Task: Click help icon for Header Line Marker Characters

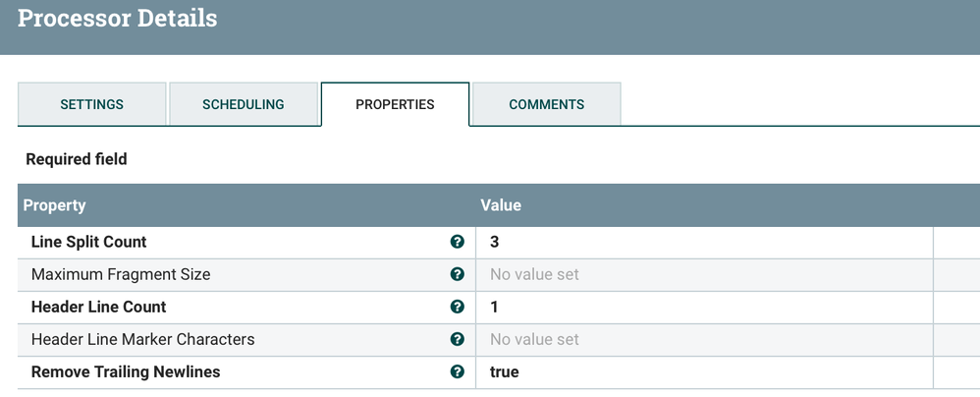Action: pos(457,339)
